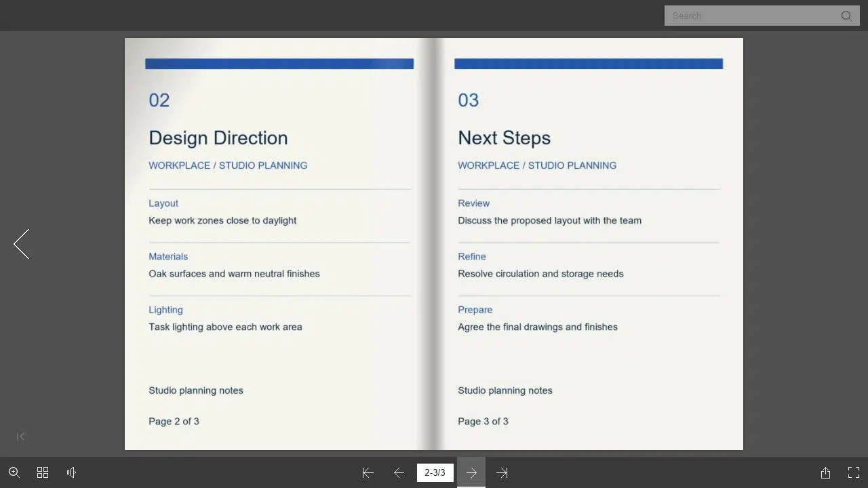Click 'Keep work zones close to daylight'

pyautogui.click(x=222, y=220)
